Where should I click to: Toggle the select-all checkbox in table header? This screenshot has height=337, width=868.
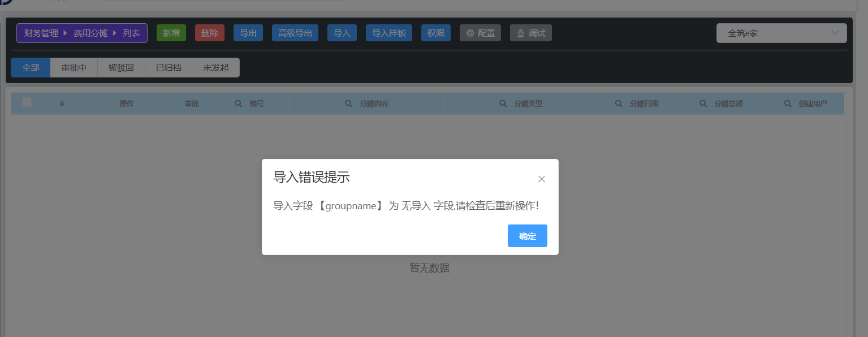pyautogui.click(x=27, y=102)
